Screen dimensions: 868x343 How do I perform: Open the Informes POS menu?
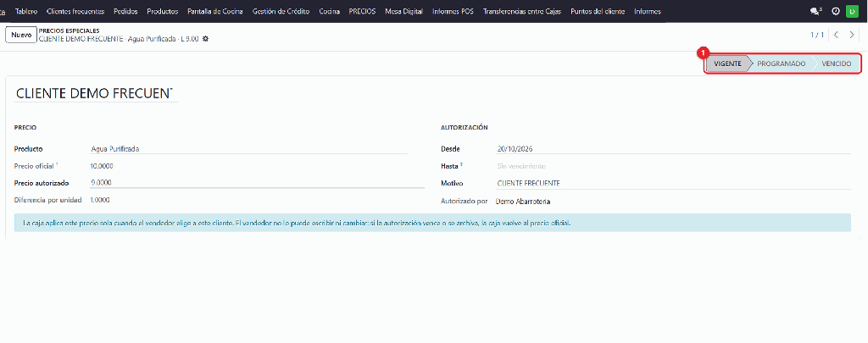point(453,11)
